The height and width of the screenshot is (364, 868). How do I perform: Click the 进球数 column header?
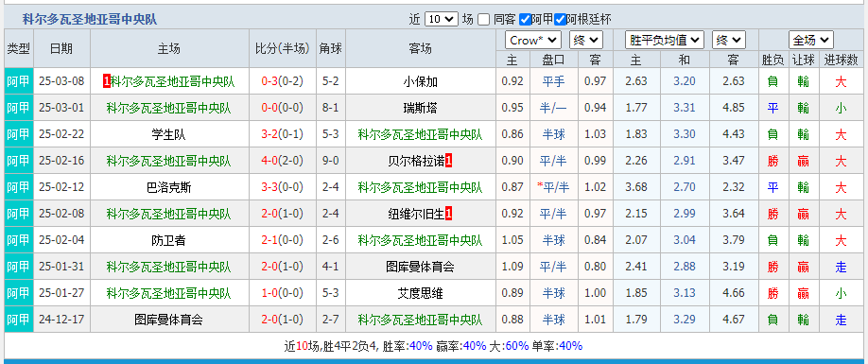pos(841,60)
